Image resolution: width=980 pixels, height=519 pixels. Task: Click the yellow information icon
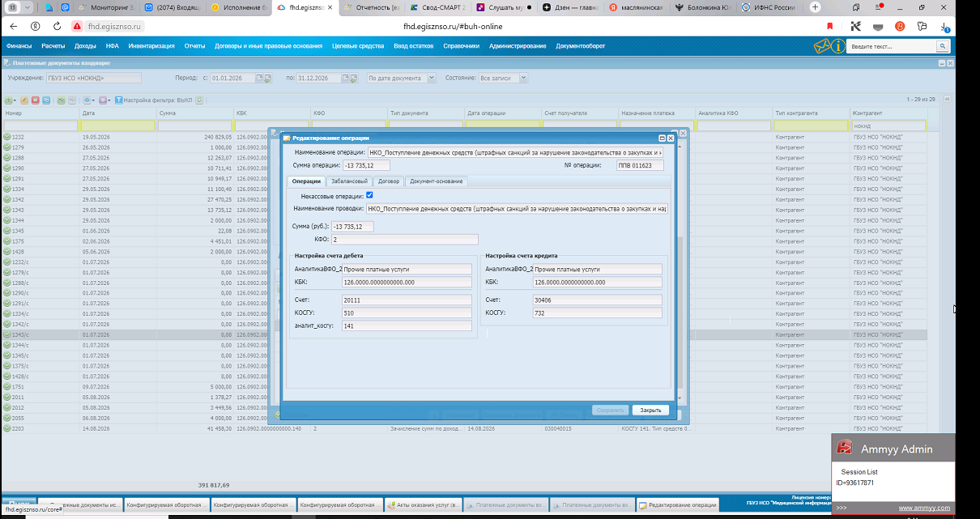(839, 46)
